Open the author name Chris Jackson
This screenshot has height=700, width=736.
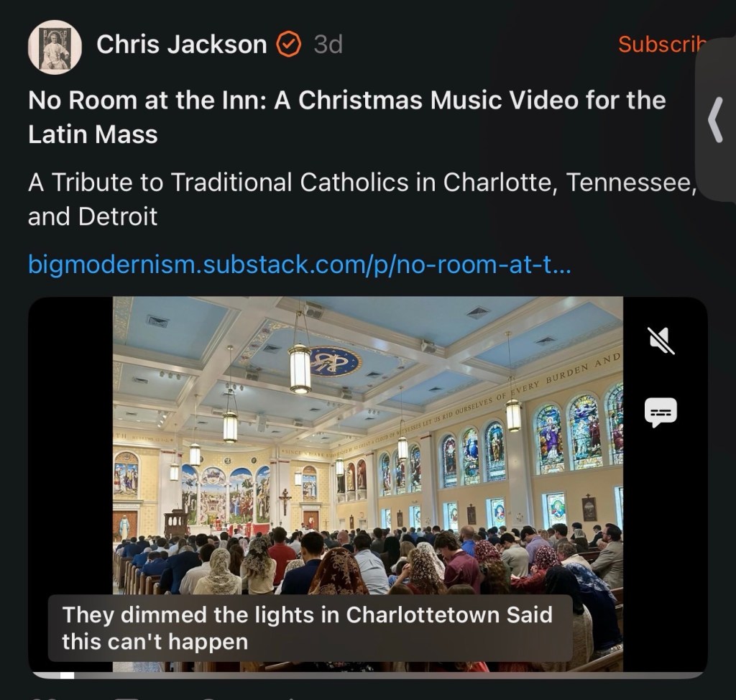181,45
